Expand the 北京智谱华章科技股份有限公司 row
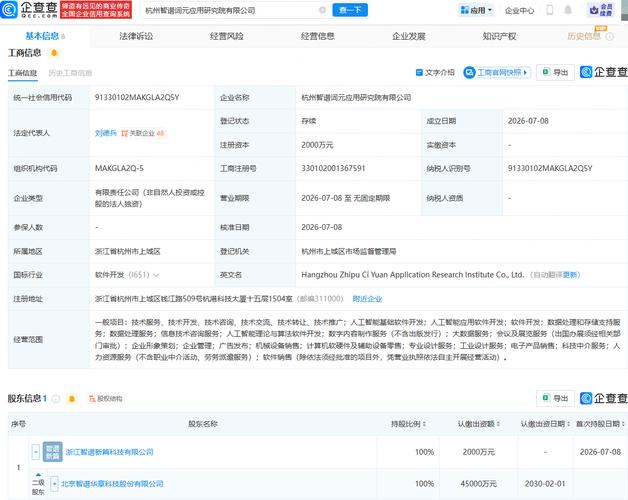 point(54,484)
